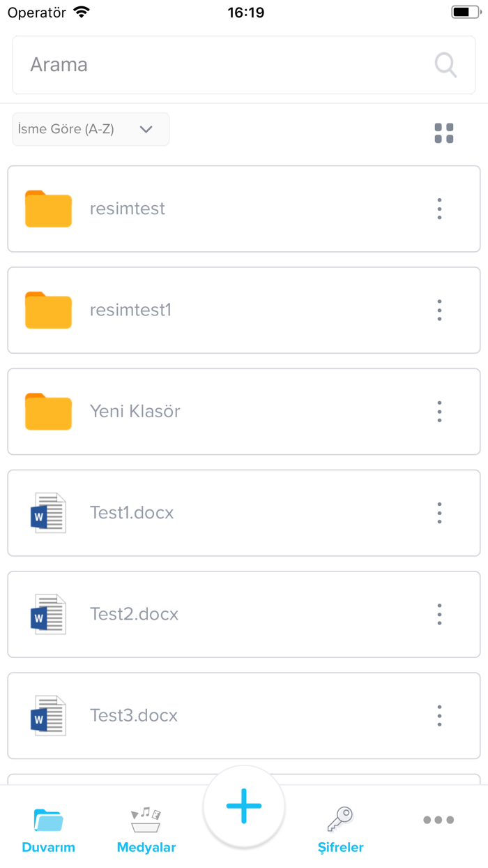Open the Test3.docx file name
Viewport: 488px width, 868px height.
[x=134, y=715]
